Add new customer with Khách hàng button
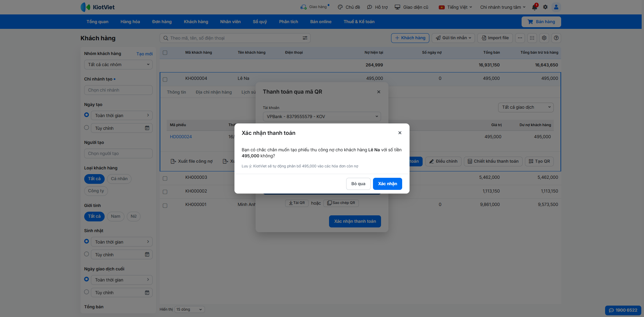Image resolution: width=644 pixels, height=317 pixels. click(x=410, y=38)
